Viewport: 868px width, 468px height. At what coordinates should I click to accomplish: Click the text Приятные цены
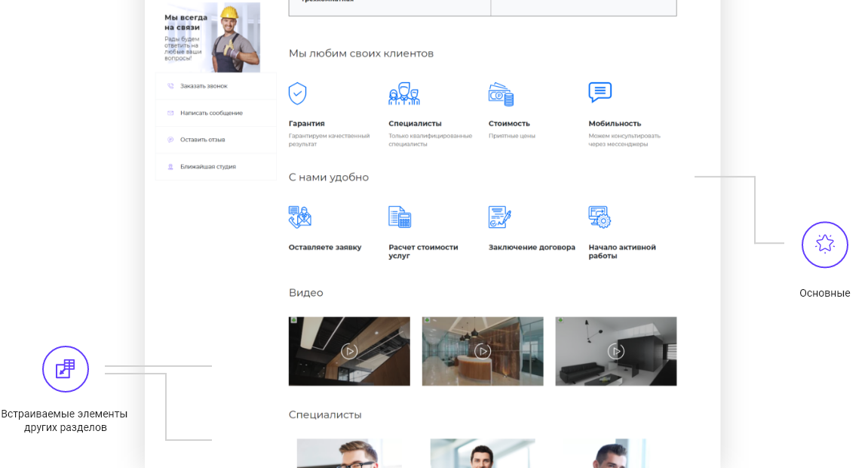pyautogui.click(x=512, y=136)
